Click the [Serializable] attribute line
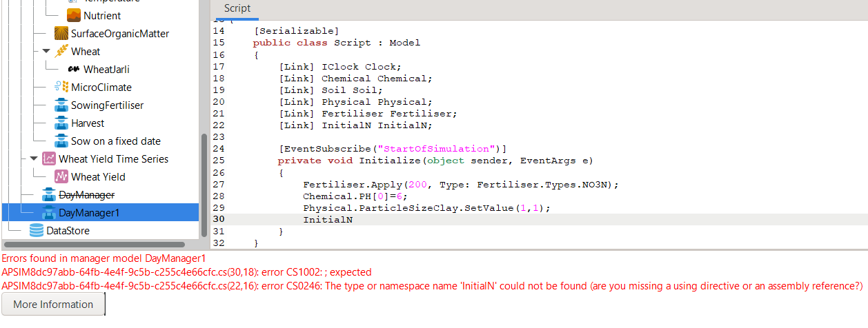Image resolution: width=868 pixels, height=328 pixels. [x=296, y=31]
